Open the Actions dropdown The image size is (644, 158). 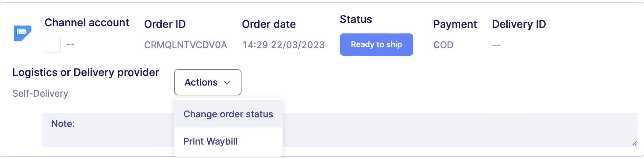207,82
